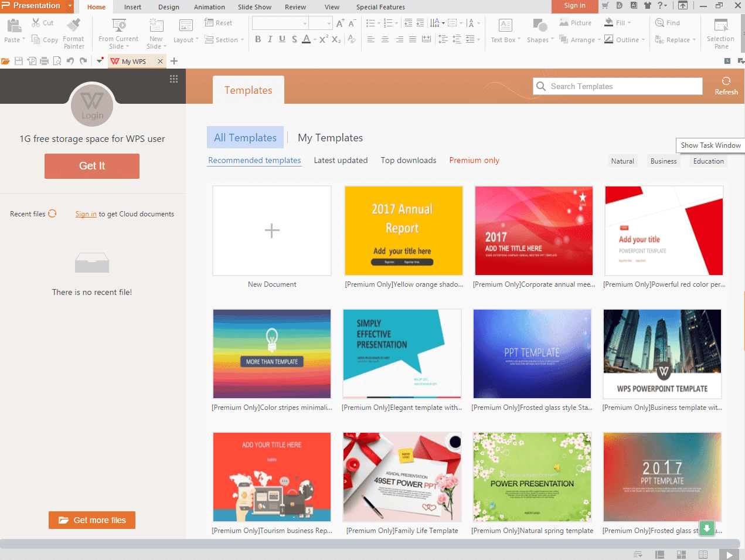
Task: Click the green download arrow button
Action: point(707,528)
